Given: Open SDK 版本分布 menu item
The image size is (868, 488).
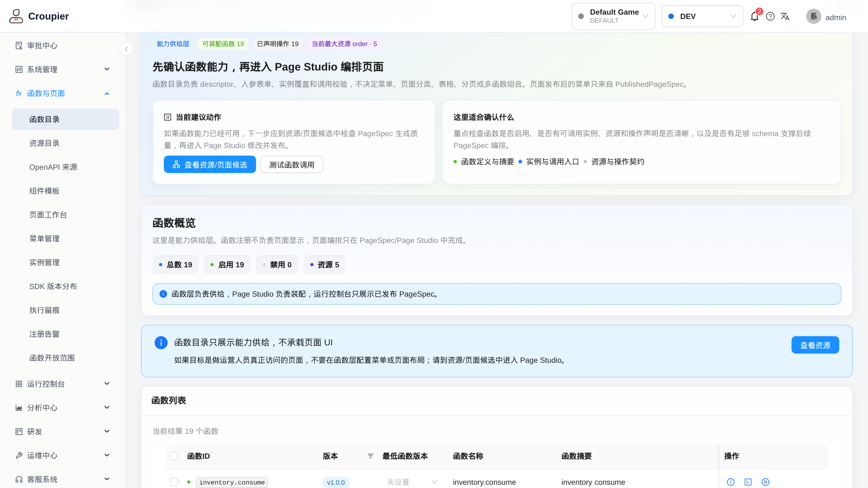Looking at the screenshot, I should (66, 286).
